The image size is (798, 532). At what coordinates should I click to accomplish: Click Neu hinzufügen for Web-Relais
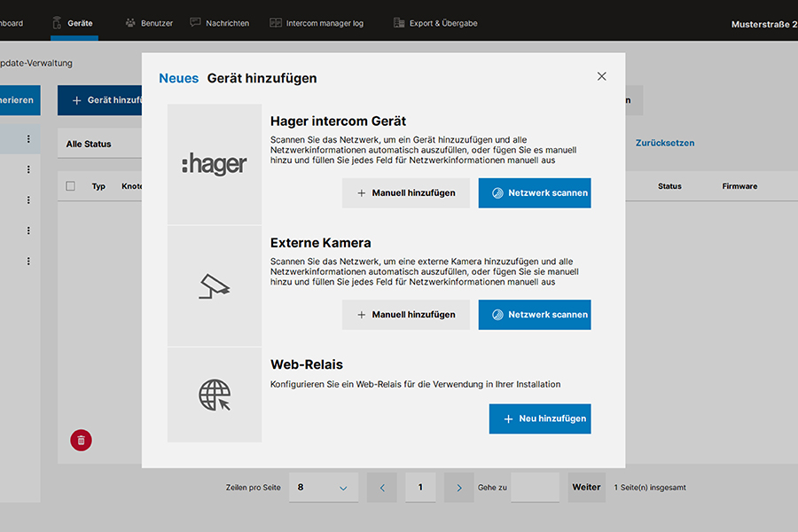point(540,419)
